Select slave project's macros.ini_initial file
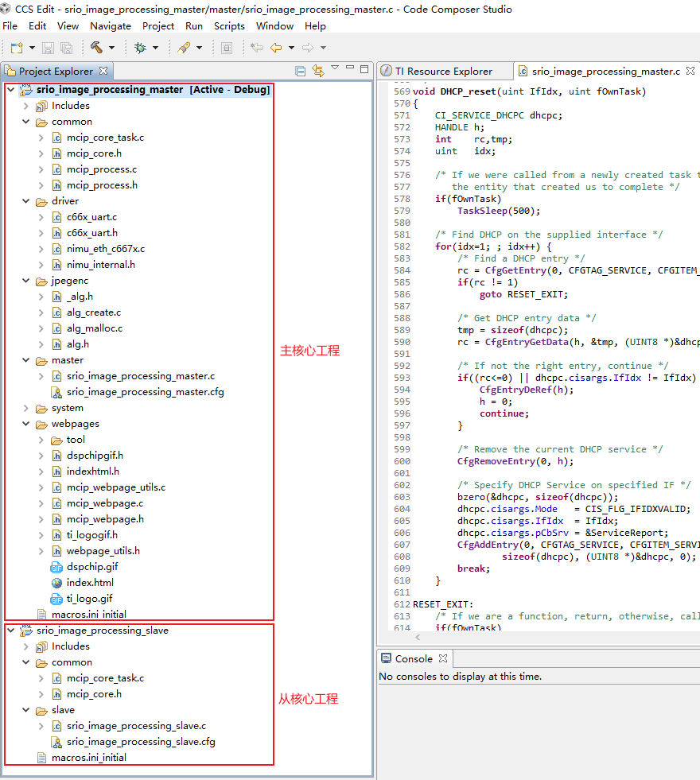 (89, 758)
